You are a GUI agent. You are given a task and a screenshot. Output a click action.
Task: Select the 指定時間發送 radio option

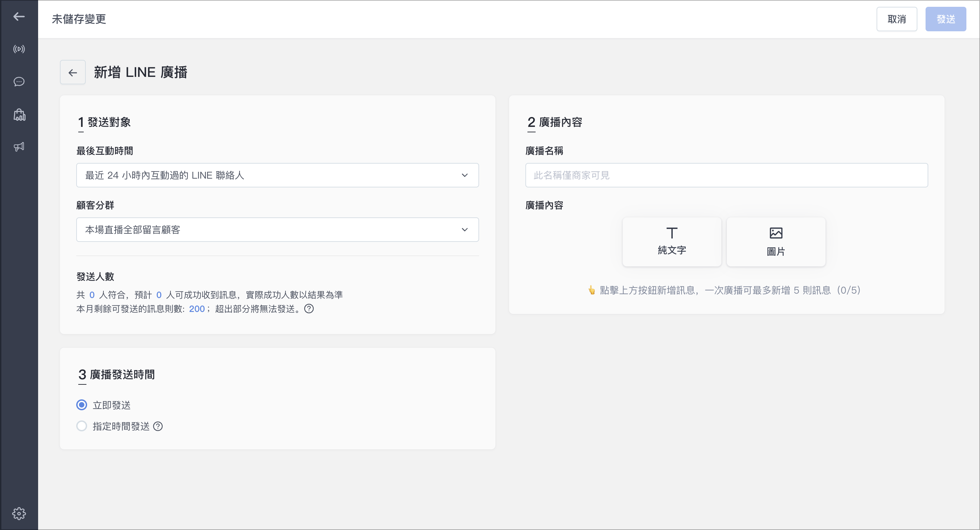pyautogui.click(x=81, y=426)
